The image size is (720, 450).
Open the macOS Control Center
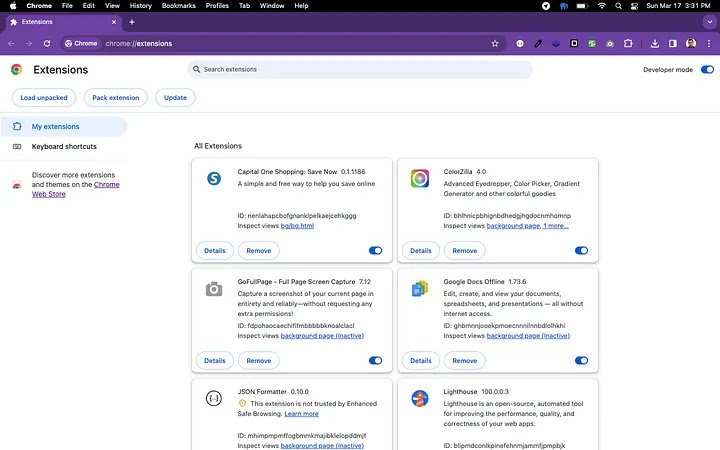point(634,6)
